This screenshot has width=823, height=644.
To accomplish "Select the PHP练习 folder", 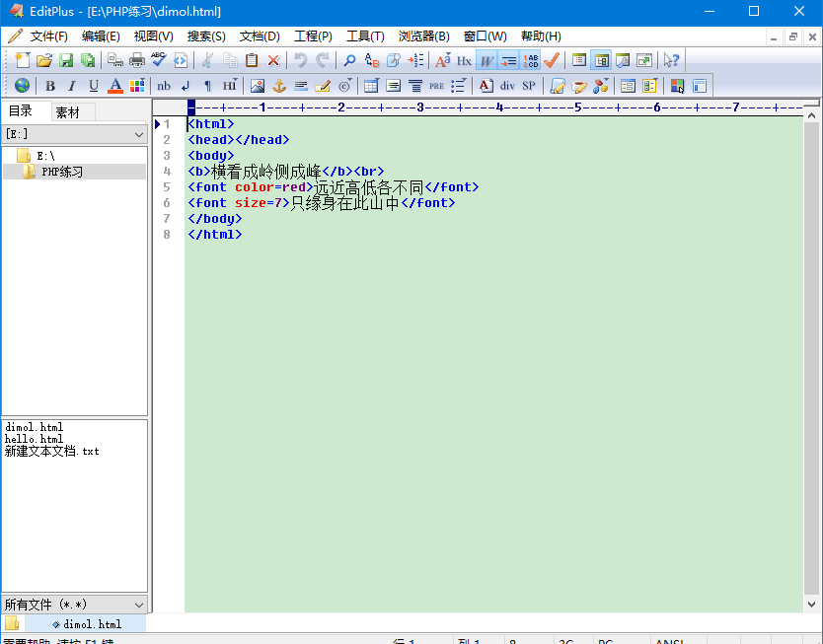I will click(62, 172).
